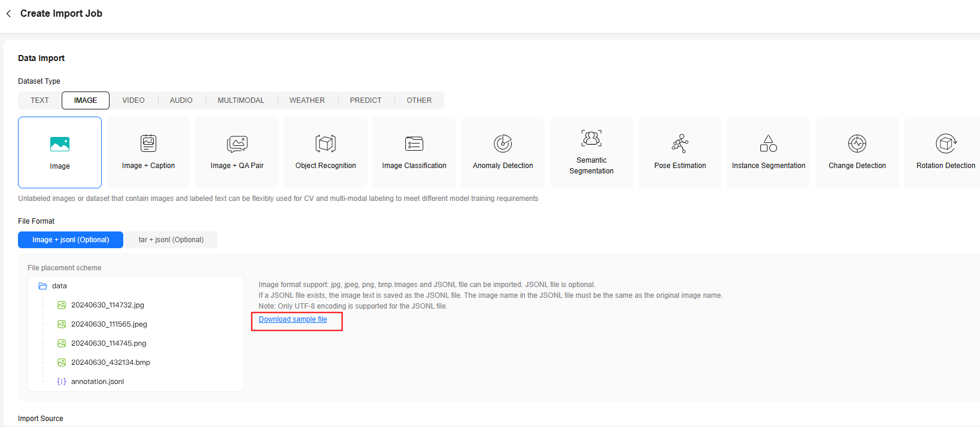Image resolution: width=980 pixels, height=433 pixels.
Task: Open the VIDEO dataset type tab
Action: pos(134,100)
